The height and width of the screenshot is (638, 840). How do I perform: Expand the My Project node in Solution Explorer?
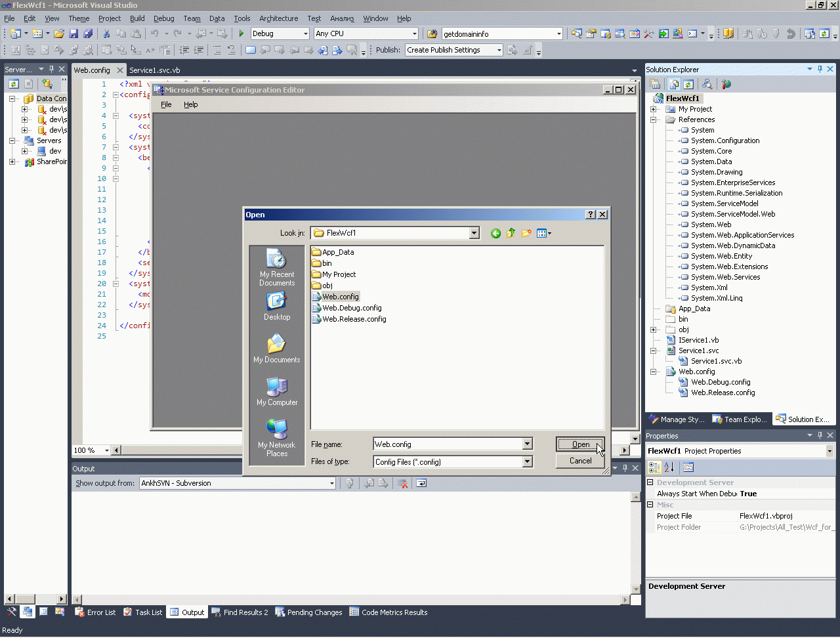point(654,110)
